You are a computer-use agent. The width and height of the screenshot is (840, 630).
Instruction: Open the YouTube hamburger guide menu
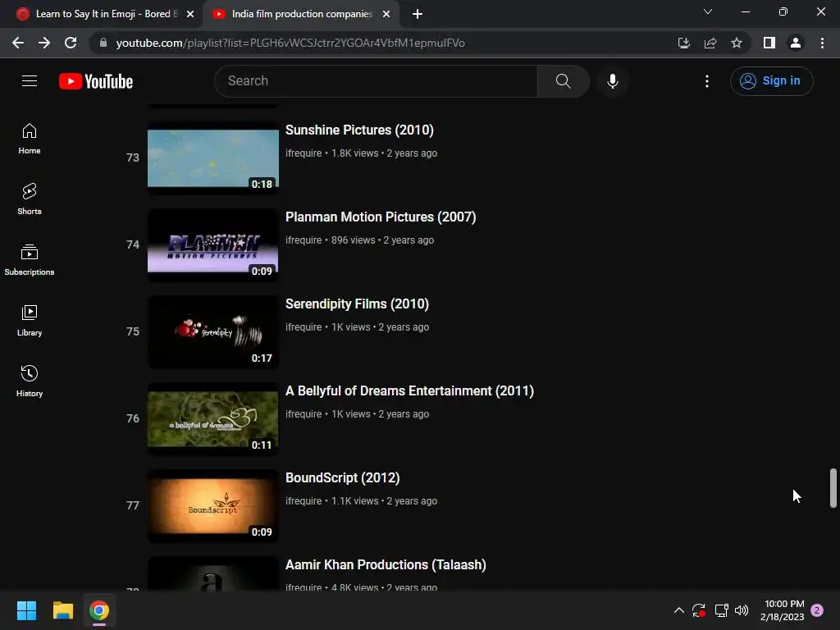coord(30,81)
